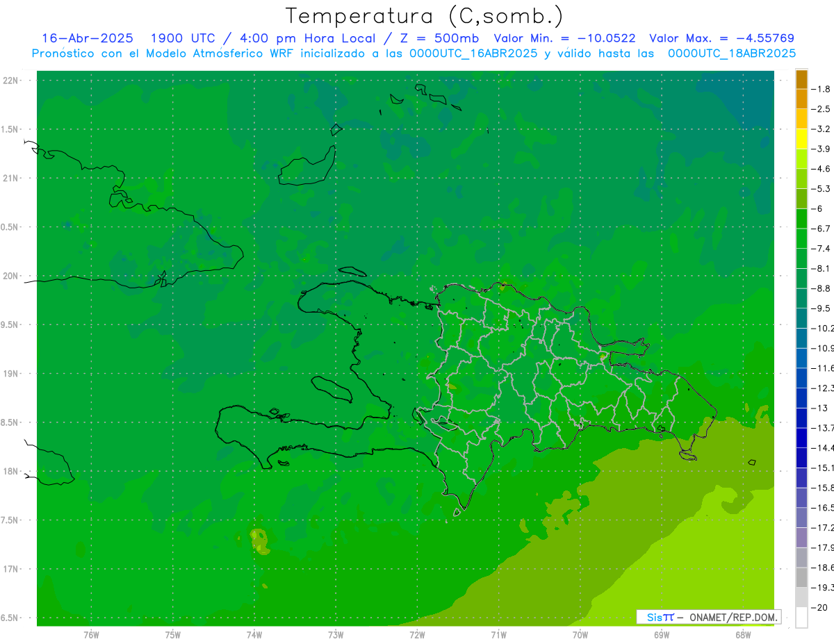The width and height of the screenshot is (834, 644).
Task: Click the '17N' latitude label
Action: point(11,569)
